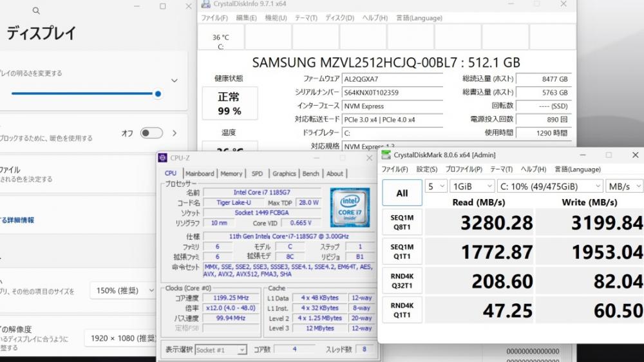Close the CPU-Z window
The image size is (644, 362).
pos(369,158)
